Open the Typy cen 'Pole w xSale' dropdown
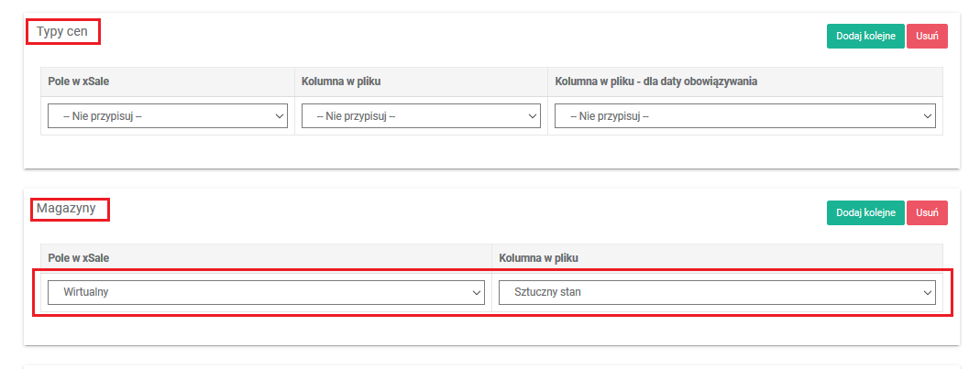 click(x=167, y=116)
